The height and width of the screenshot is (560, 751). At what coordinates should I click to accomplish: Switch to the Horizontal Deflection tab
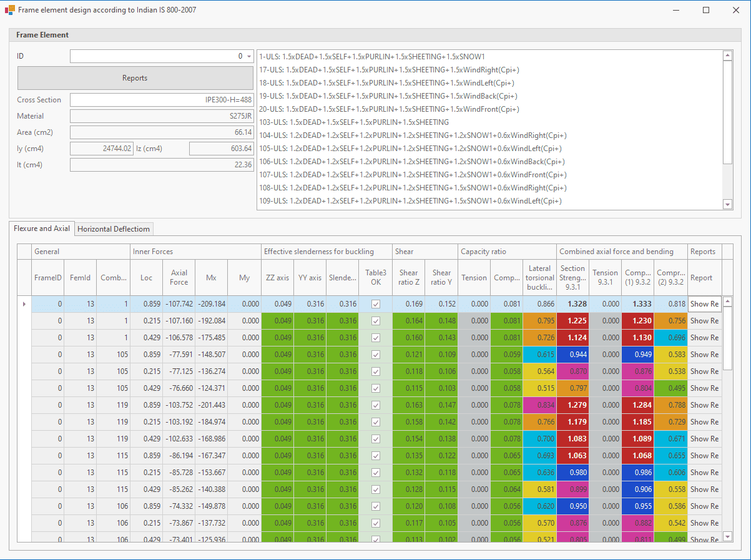coord(114,229)
